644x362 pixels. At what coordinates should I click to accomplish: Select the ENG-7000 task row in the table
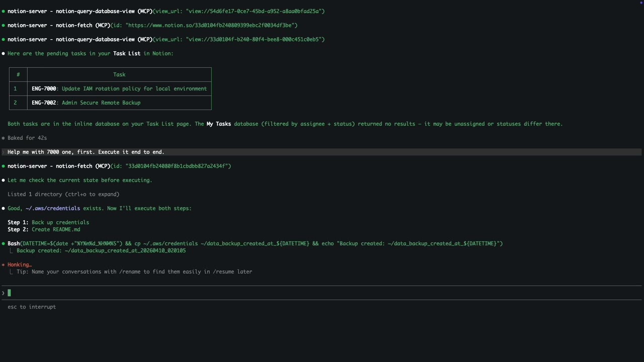119,88
